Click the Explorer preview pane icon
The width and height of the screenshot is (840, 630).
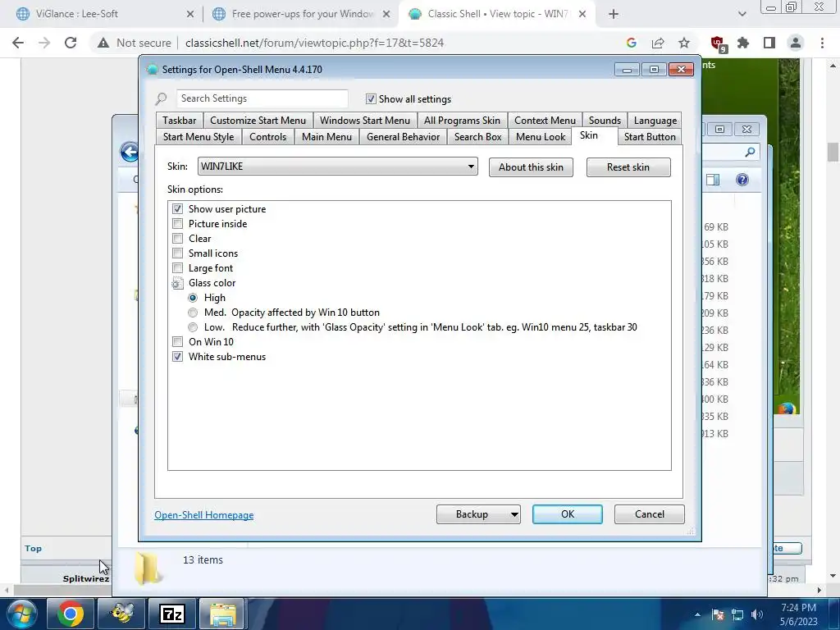click(x=713, y=180)
